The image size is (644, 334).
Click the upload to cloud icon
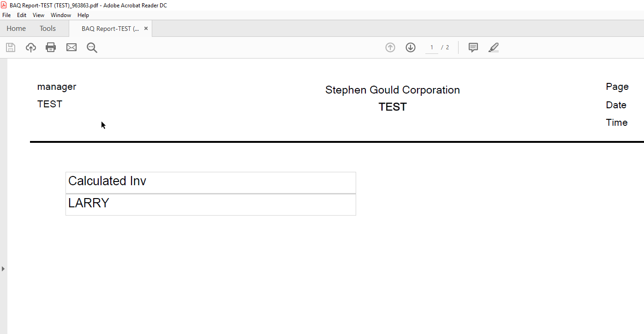pyautogui.click(x=31, y=47)
